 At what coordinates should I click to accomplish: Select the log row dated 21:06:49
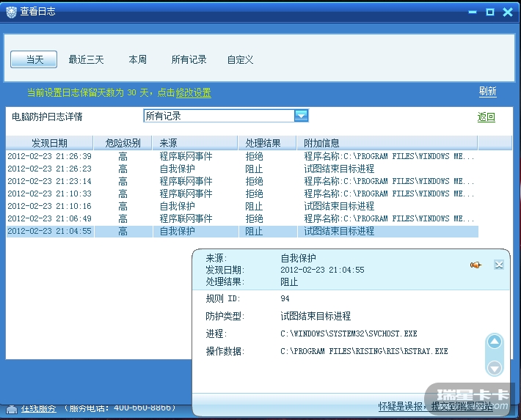click(242, 218)
